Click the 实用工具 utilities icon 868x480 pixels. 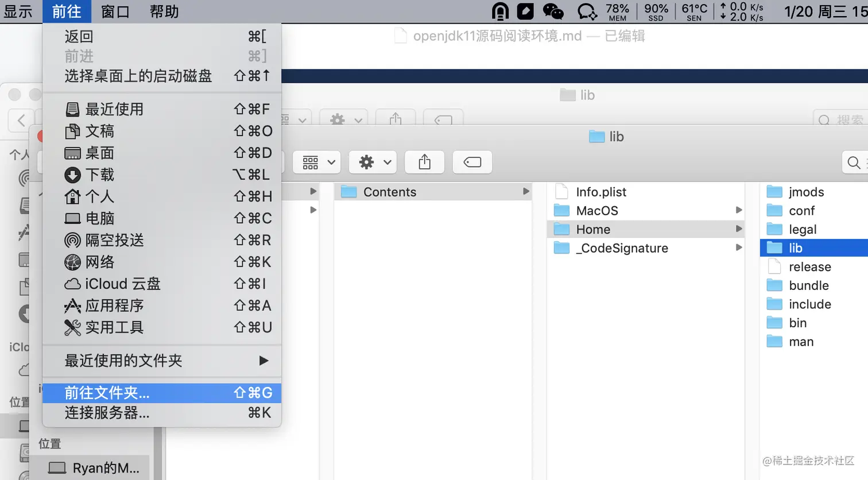(72, 327)
